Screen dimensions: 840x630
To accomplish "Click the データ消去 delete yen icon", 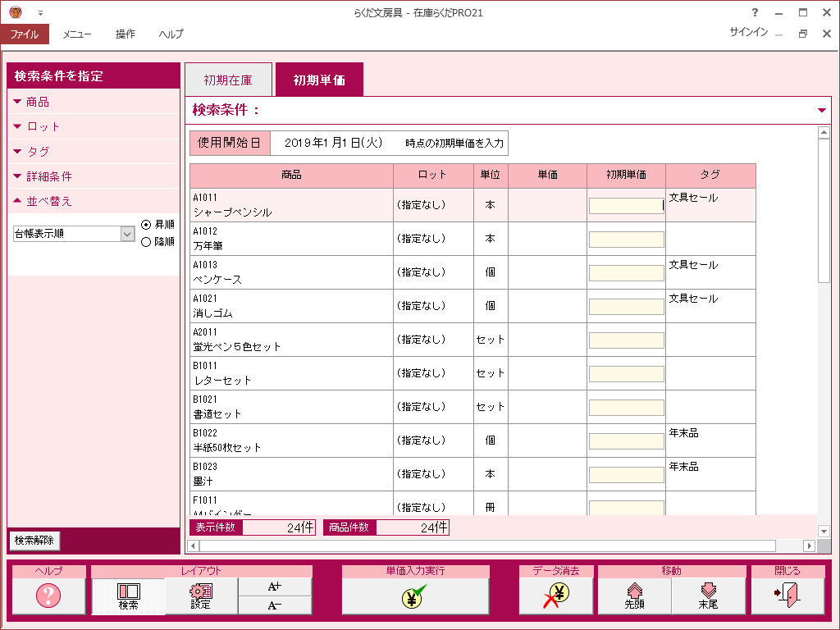I will coord(555,596).
